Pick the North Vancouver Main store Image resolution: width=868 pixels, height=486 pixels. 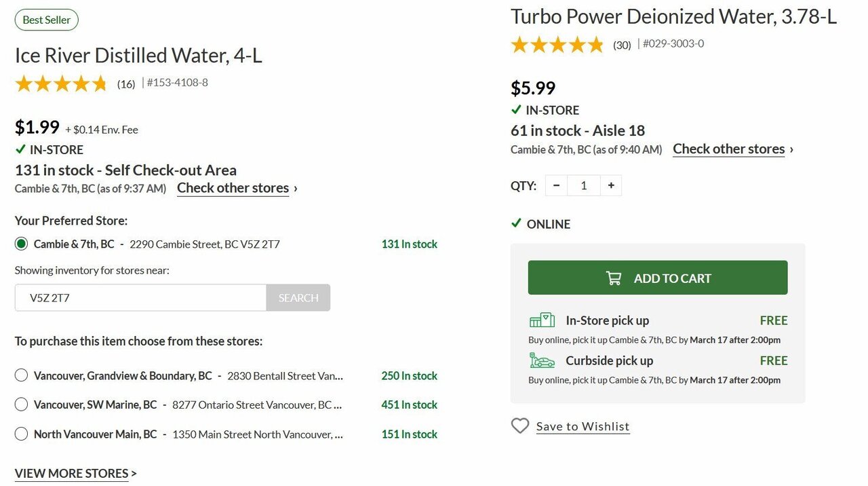click(x=21, y=434)
